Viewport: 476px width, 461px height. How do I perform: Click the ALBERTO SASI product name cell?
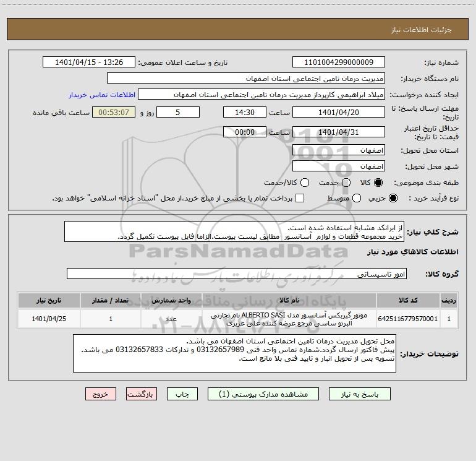tap(289, 319)
